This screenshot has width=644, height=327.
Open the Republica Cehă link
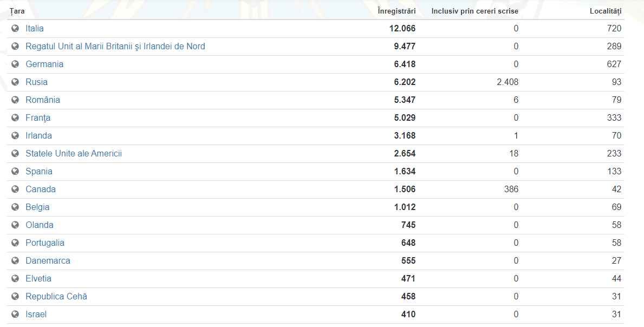[56, 296]
